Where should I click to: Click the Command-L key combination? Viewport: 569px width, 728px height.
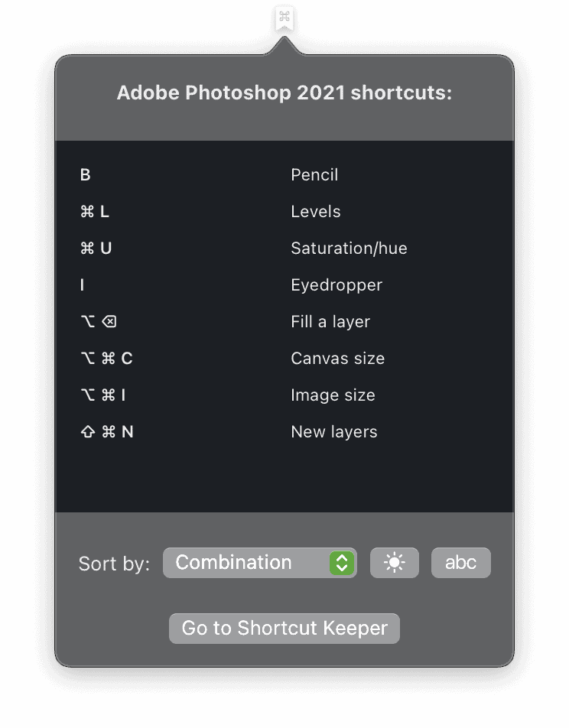coord(95,211)
